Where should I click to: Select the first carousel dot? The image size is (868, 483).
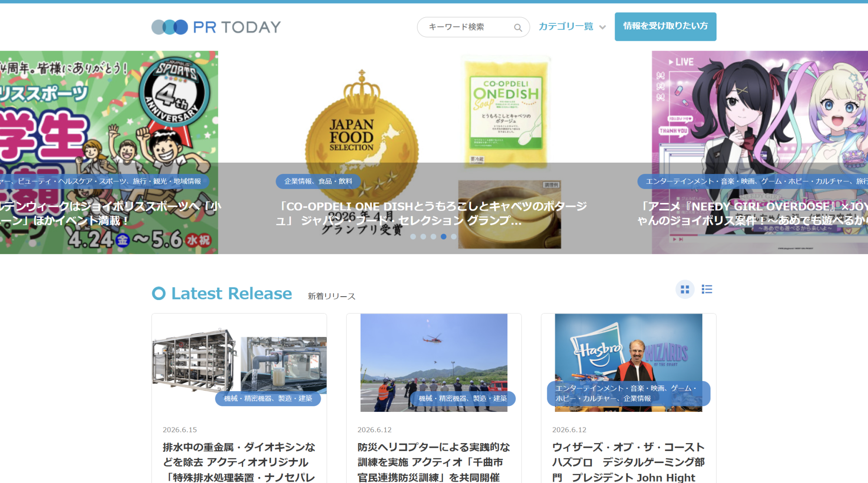pos(413,237)
